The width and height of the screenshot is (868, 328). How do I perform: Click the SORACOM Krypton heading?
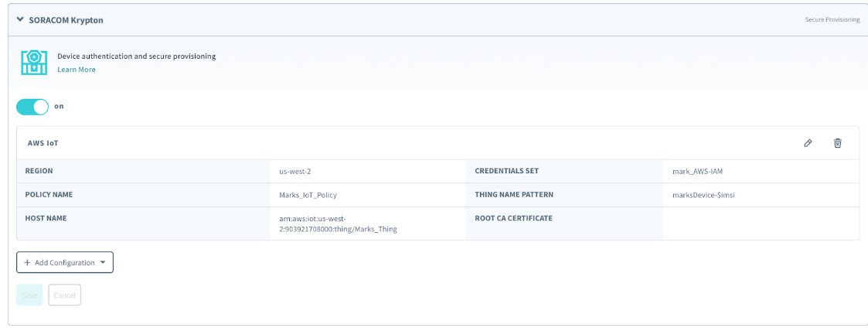(x=66, y=20)
